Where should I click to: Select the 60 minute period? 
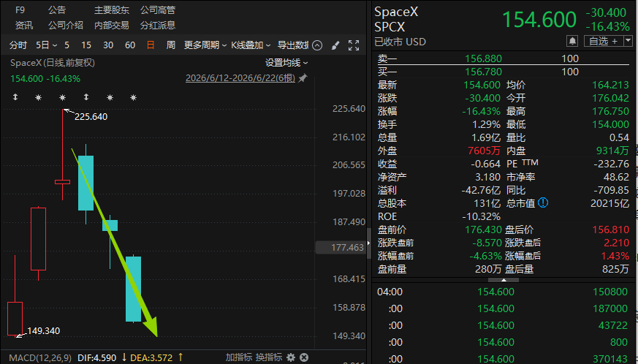[130, 45]
